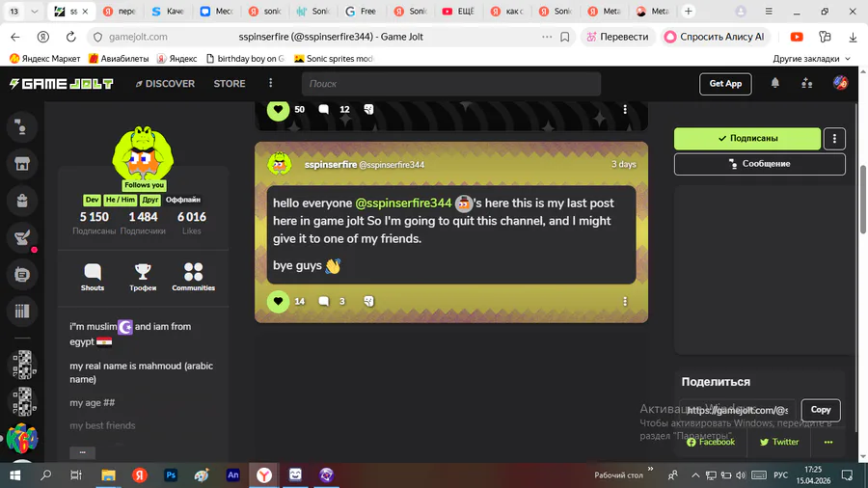
Task: Show more share options beside Twitter
Action: tap(828, 442)
